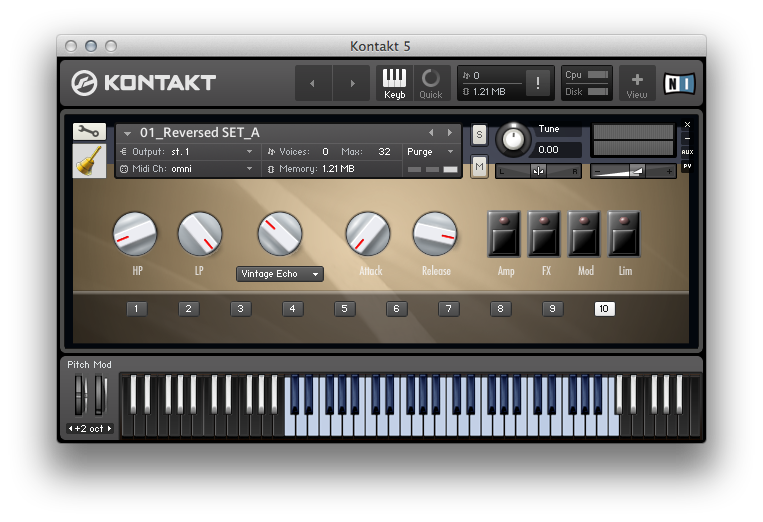Image resolution: width=763 pixels, height=522 pixels.
Task: Toggle the Lim limiter switch
Action: tap(624, 234)
